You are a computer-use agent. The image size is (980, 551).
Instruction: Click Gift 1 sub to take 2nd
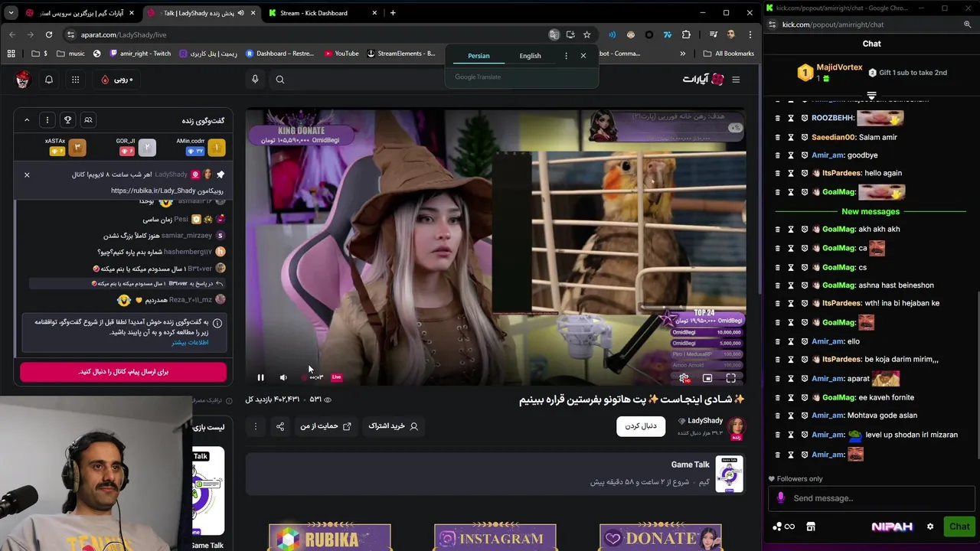tap(908, 73)
